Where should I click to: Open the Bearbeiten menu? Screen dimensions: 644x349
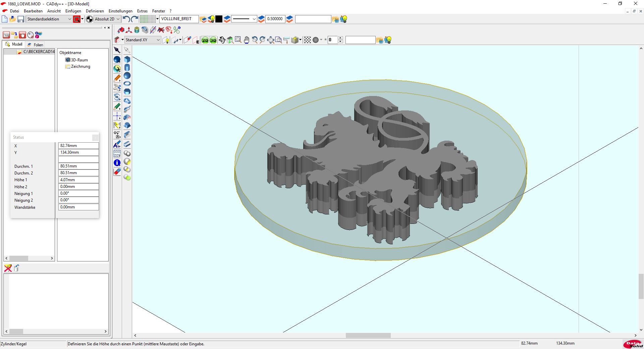[x=33, y=11]
